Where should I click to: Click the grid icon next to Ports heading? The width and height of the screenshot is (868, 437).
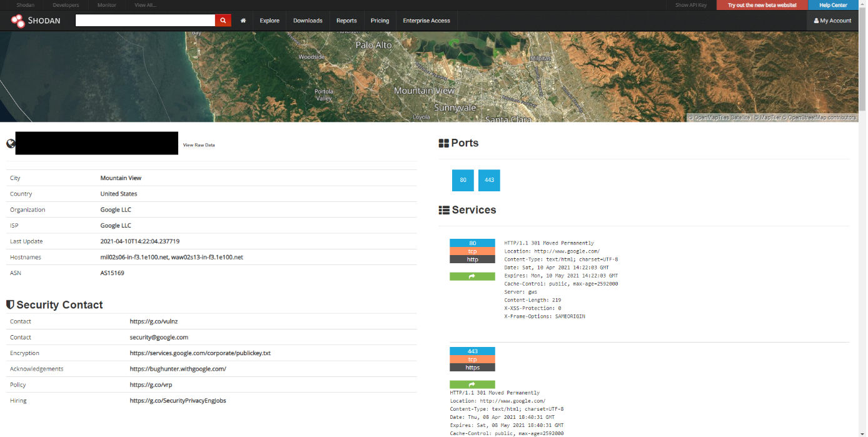click(444, 143)
